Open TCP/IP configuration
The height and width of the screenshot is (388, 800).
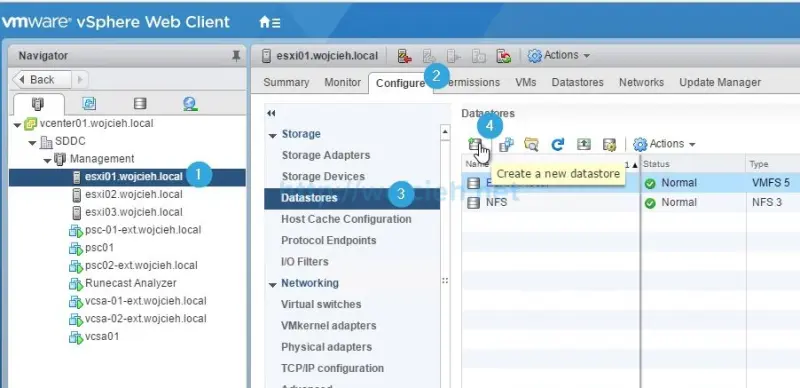332,369
